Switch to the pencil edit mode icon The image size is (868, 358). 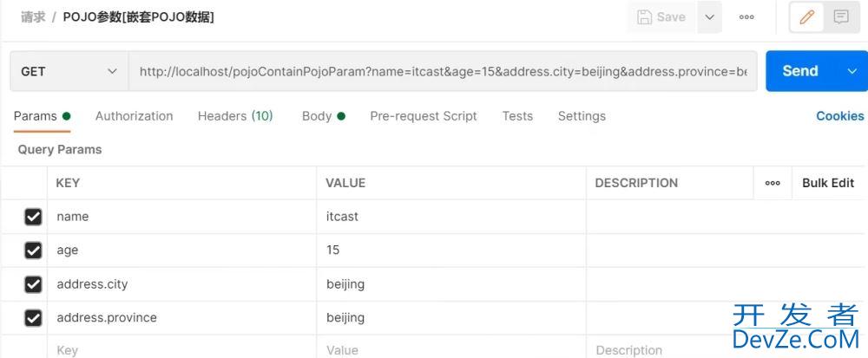point(807,17)
